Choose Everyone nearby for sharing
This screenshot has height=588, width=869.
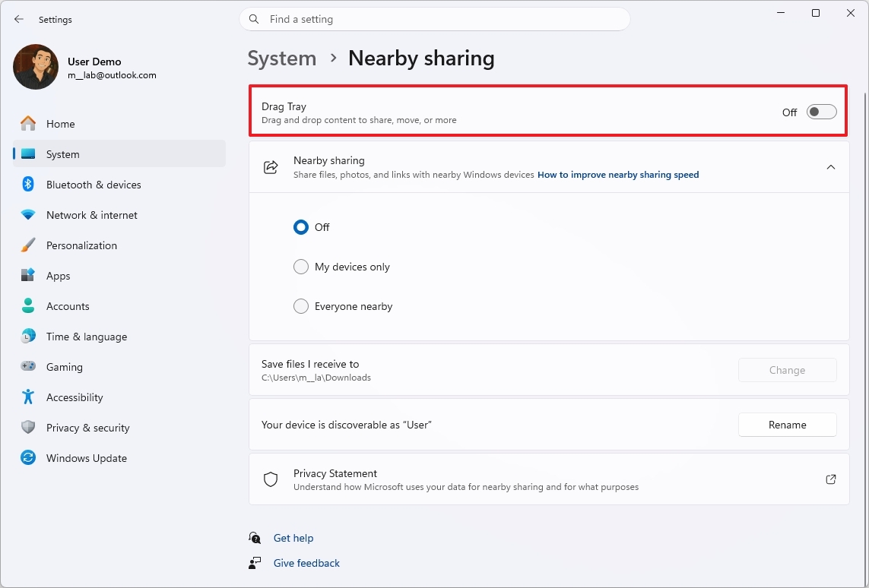pos(301,306)
